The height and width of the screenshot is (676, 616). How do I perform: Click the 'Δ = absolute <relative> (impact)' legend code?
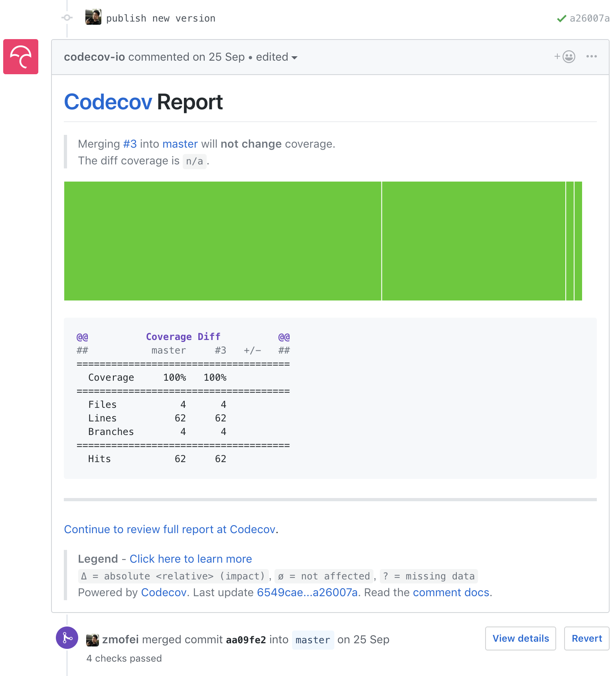click(x=173, y=576)
